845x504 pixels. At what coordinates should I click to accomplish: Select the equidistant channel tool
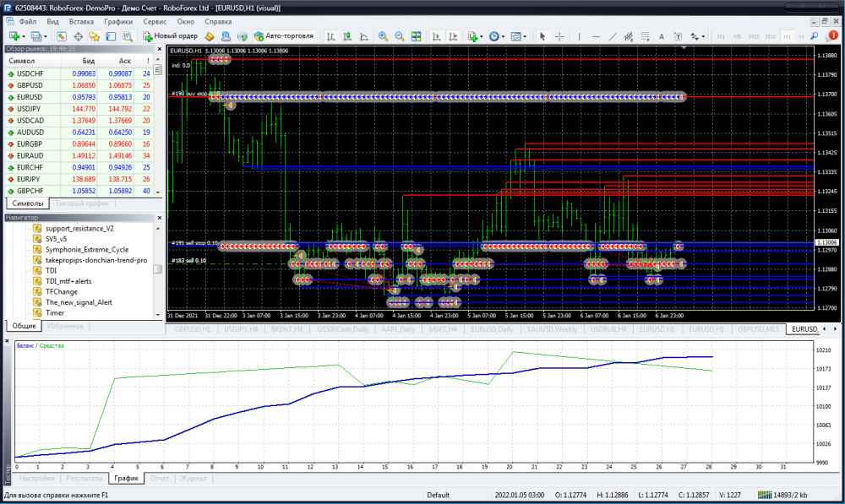pos(629,36)
